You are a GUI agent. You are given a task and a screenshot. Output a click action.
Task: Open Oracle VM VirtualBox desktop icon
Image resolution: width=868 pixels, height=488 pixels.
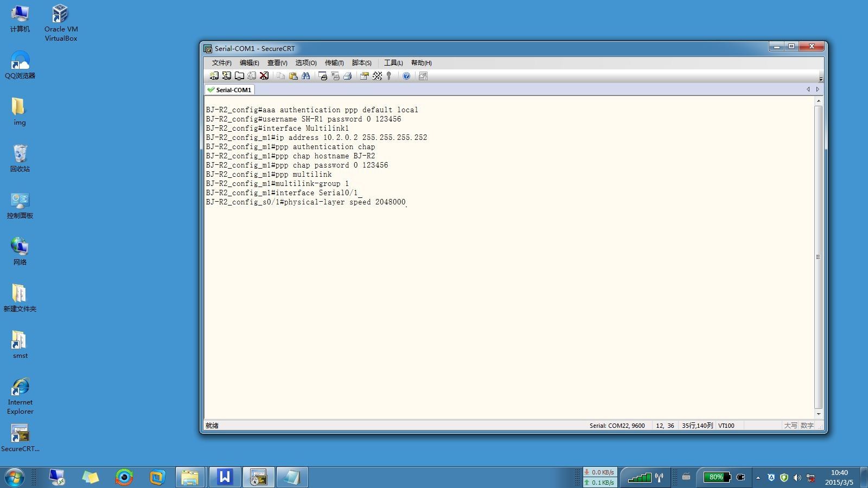[61, 23]
